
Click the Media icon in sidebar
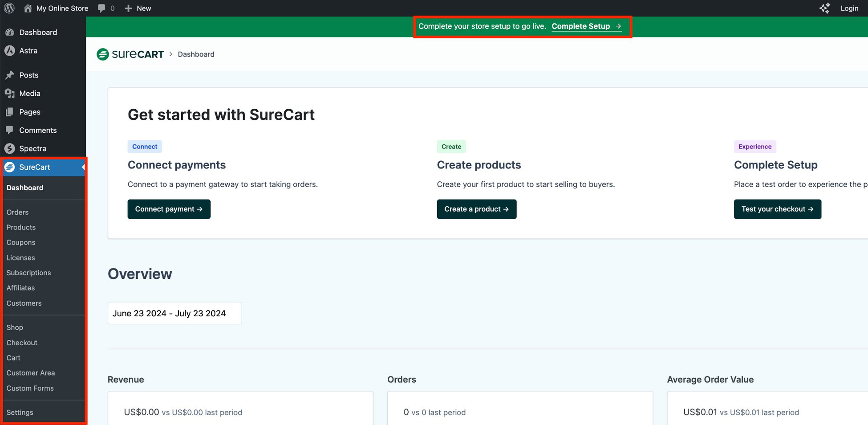click(x=10, y=93)
